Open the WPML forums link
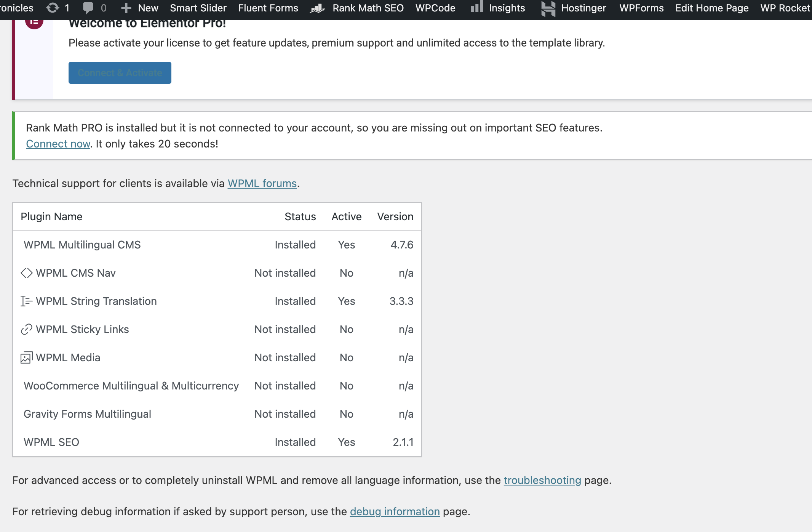This screenshot has width=812, height=532. (x=262, y=183)
